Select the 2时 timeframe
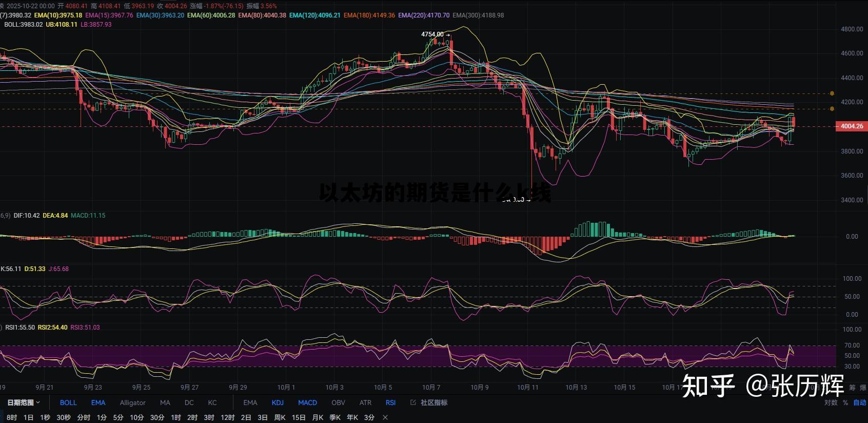The image size is (868, 423). pyautogui.click(x=192, y=418)
